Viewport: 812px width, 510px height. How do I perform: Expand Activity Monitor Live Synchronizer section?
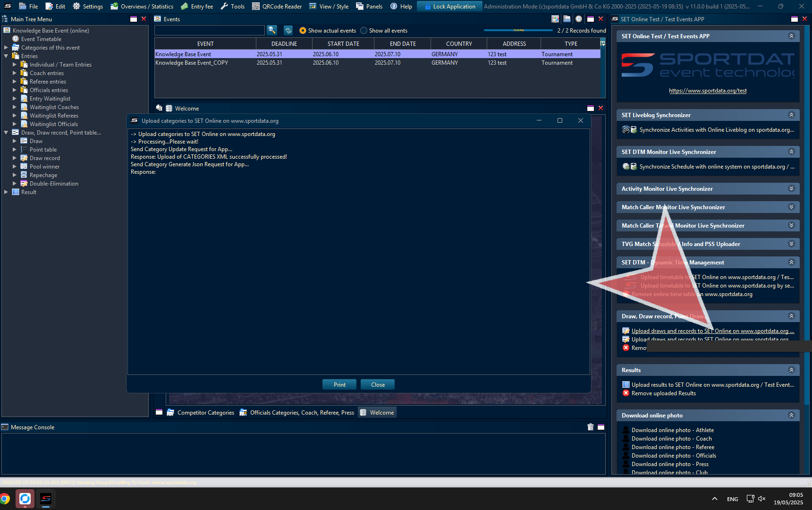(x=791, y=188)
